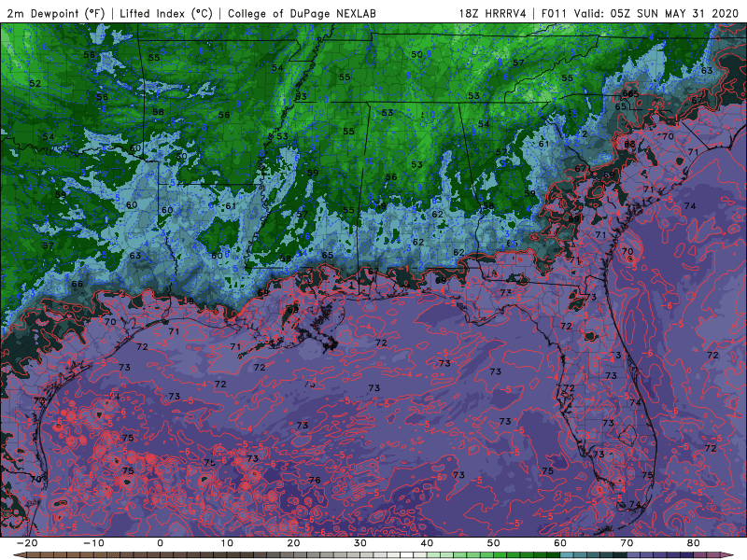
Task: Click the 60 tick label on the colorbar
Action: coord(560,543)
